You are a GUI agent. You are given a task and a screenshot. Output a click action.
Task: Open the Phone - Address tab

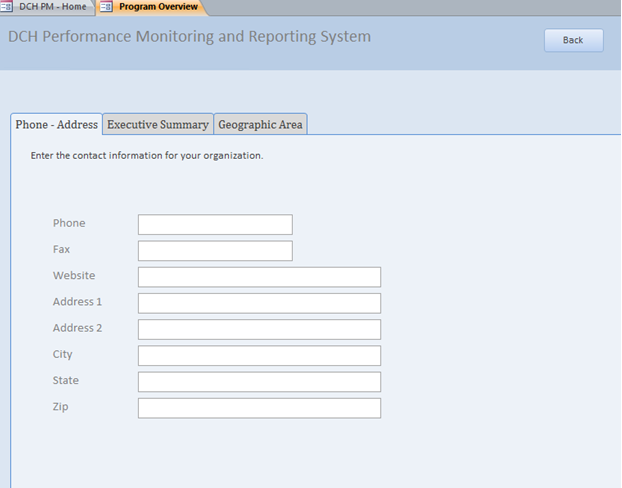point(57,125)
